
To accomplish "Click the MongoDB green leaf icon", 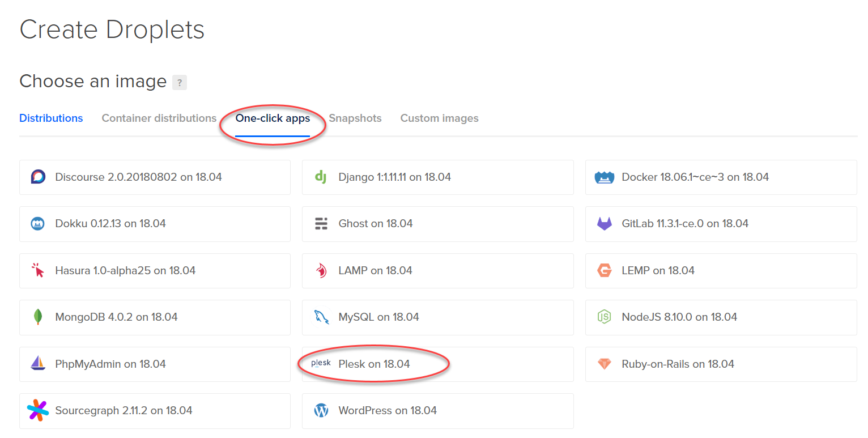I will [38, 317].
